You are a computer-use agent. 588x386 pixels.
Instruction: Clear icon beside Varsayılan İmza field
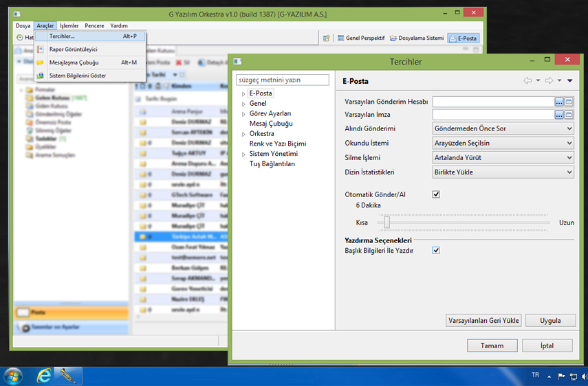point(569,115)
